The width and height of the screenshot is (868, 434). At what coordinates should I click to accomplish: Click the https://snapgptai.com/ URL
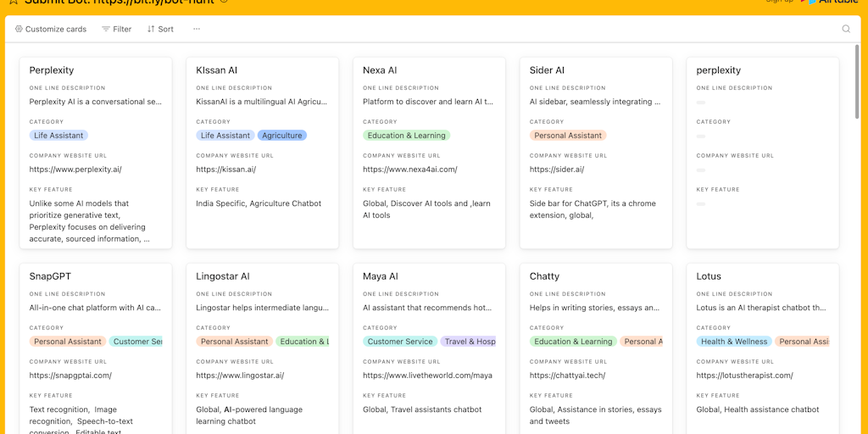coord(70,376)
